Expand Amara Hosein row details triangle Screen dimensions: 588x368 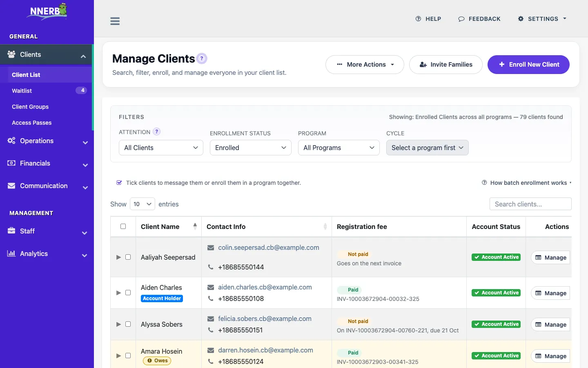pos(118,356)
